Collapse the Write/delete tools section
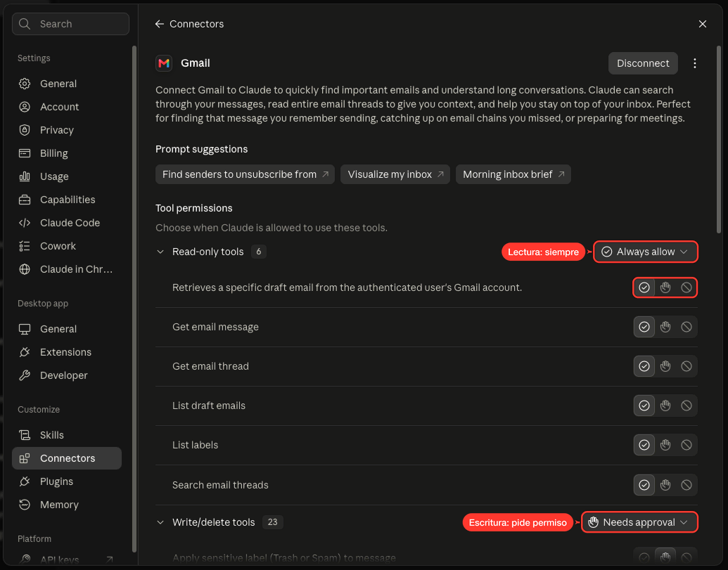 (160, 523)
